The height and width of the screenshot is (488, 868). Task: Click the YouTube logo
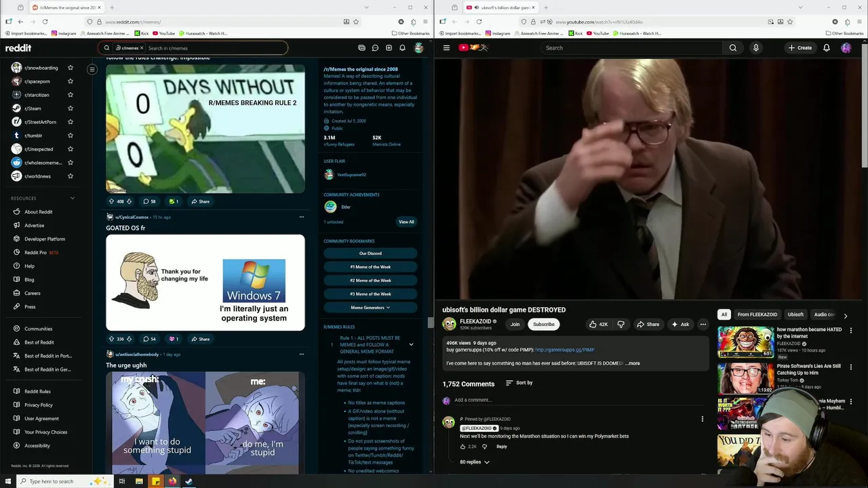tap(473, 47)
